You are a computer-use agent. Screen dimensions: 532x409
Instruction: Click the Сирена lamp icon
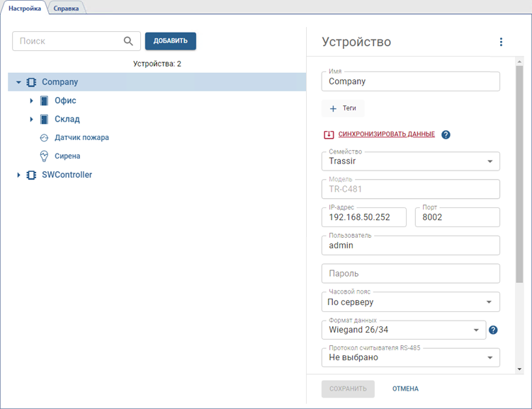44,156
